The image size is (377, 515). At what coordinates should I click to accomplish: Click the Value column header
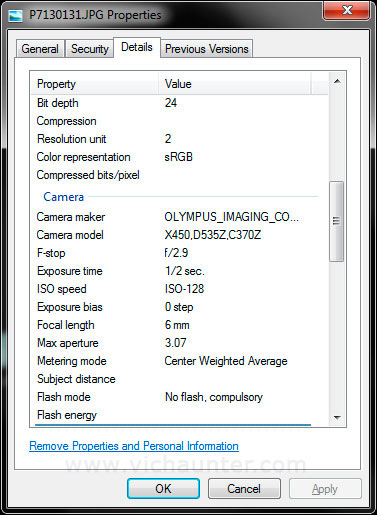pos(235,84)
